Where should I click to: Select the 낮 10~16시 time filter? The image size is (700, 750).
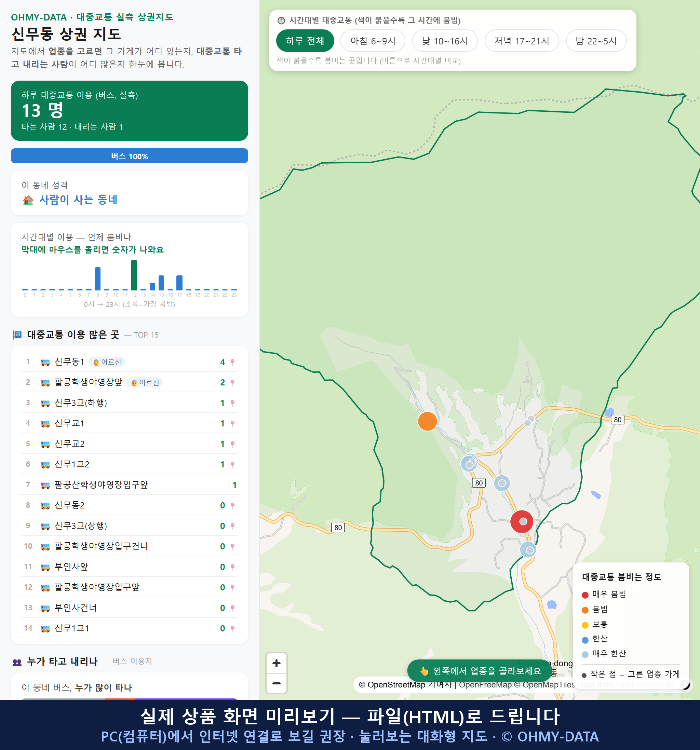(445, 41)
